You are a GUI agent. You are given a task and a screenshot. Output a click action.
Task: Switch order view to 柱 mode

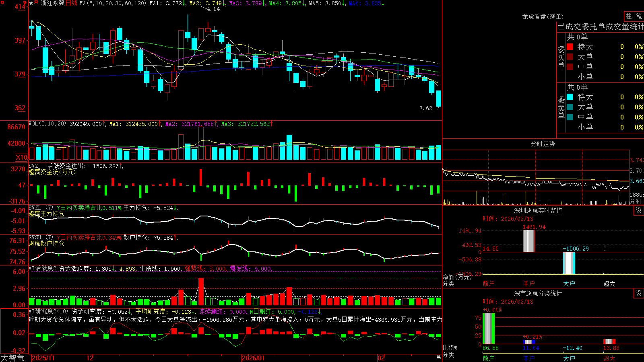coord(629,16)
